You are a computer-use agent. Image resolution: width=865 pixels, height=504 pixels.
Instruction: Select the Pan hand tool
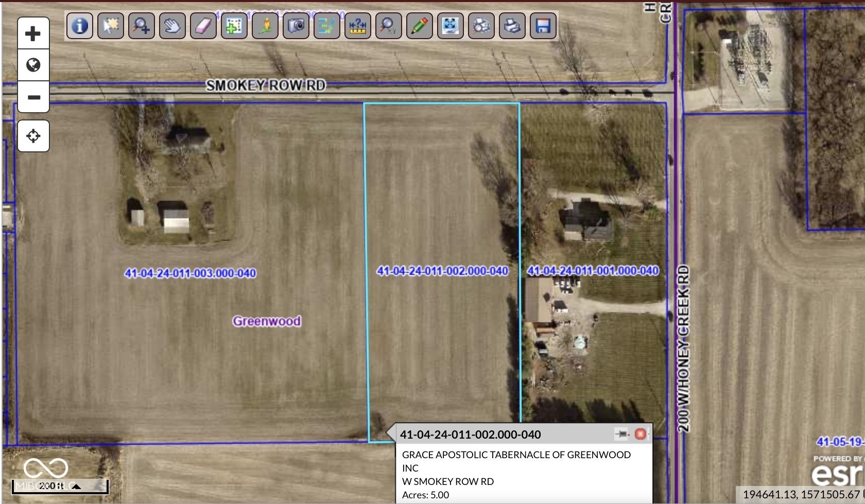click(x=172, y=26)
